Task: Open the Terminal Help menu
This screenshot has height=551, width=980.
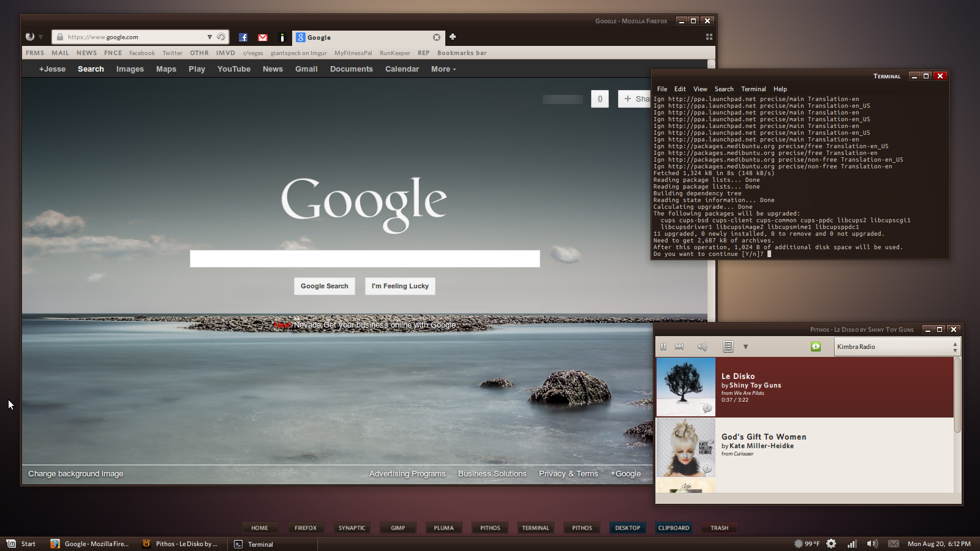Action: (x=780, y=89)
